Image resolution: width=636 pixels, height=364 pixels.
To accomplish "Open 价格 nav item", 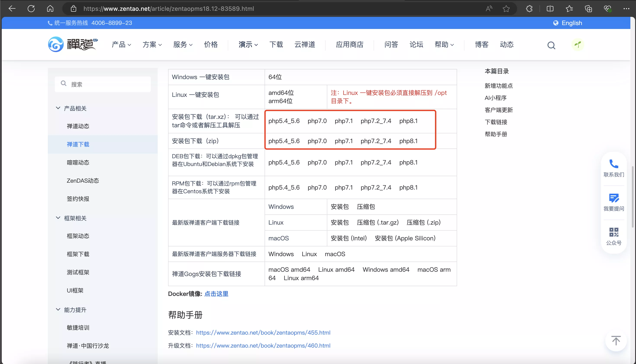I will 211,45.
